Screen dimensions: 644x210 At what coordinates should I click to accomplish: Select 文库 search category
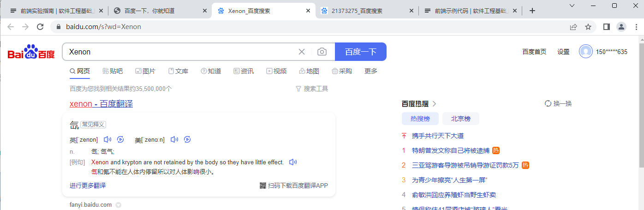pos(178,71)
